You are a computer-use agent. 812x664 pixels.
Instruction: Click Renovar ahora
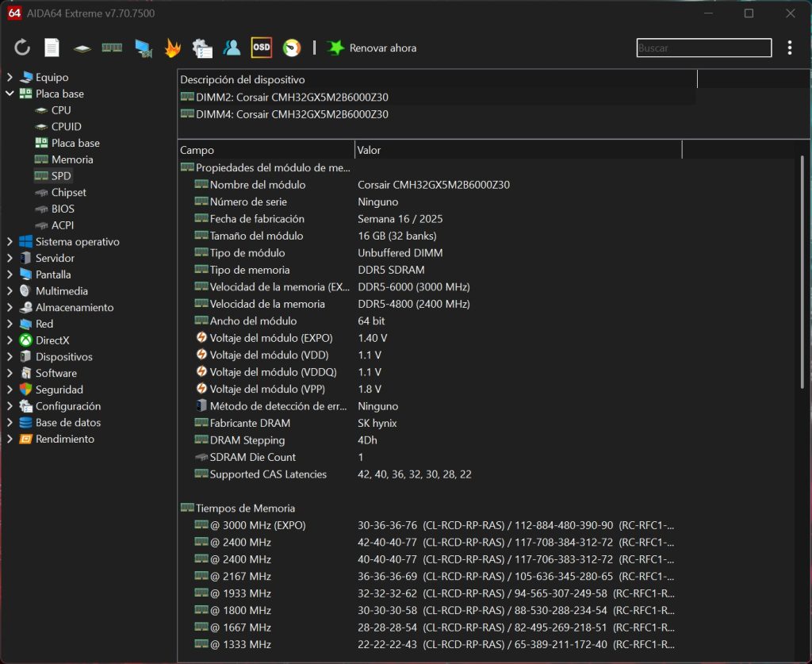pyautogui.click(x=383, y=48)
